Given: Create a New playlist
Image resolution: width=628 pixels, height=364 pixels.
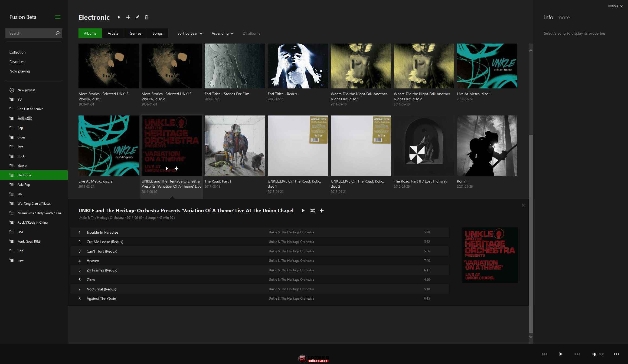Looking at the screenshot, I should (26, 90).
